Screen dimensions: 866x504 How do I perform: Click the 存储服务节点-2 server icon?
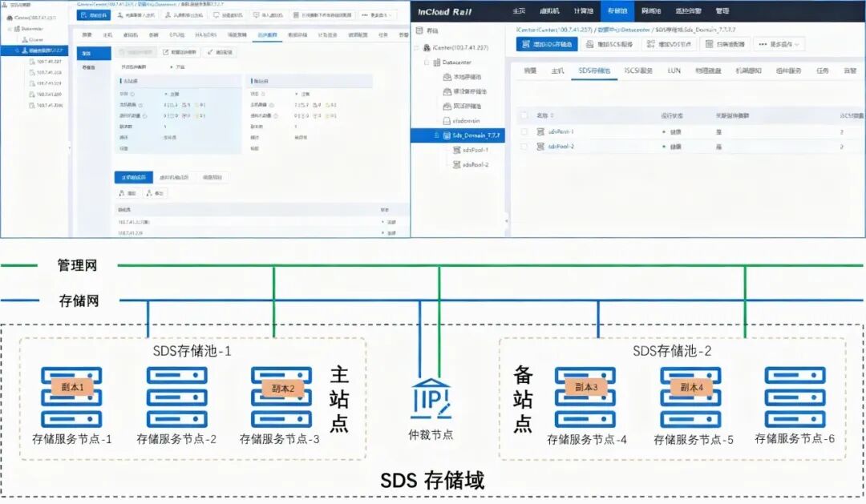[x=176, y=397]
